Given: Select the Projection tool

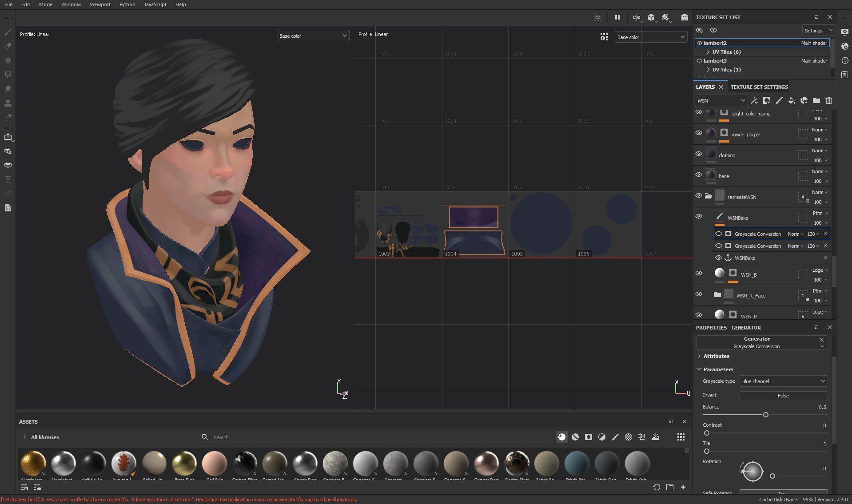Looking at the screenshot, I should coord(8,60).
